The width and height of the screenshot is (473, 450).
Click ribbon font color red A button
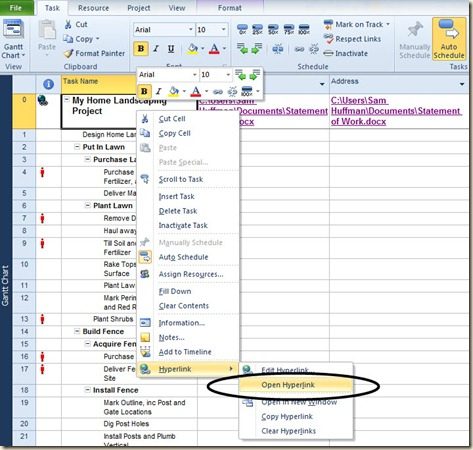[214, 49]
